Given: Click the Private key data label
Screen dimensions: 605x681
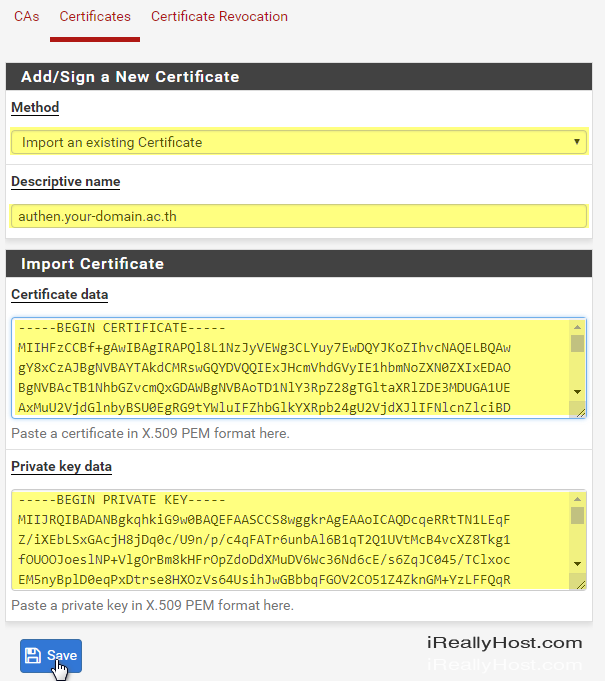Looking at the screenshot, I should click(61, 466).
